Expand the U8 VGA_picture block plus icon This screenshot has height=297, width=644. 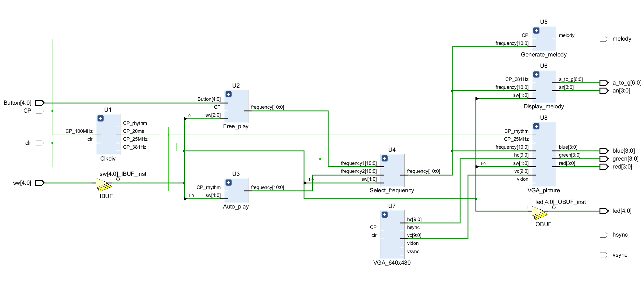[x=536, y=126]
